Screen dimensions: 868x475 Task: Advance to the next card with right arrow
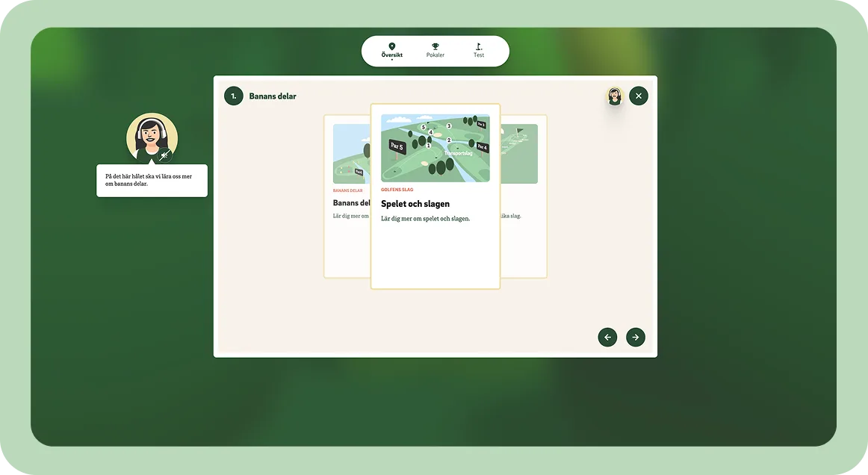pos(635,337)
